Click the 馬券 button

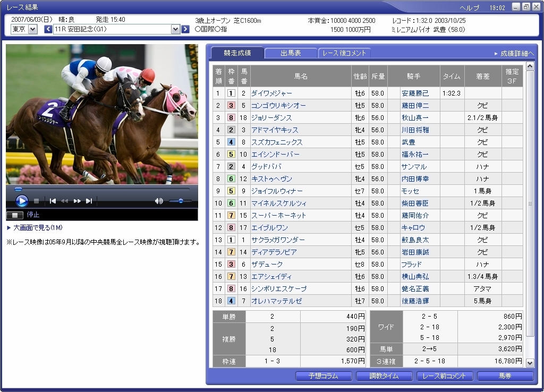coord(505,376)
